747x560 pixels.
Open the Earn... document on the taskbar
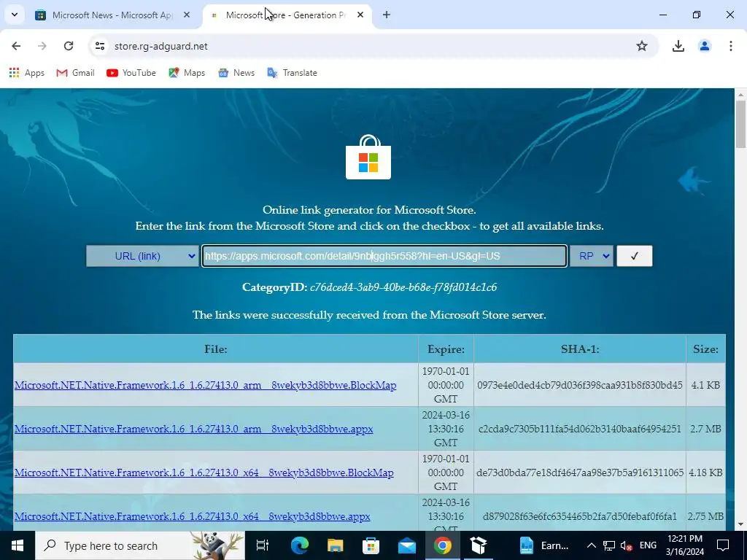click(544, 545)
